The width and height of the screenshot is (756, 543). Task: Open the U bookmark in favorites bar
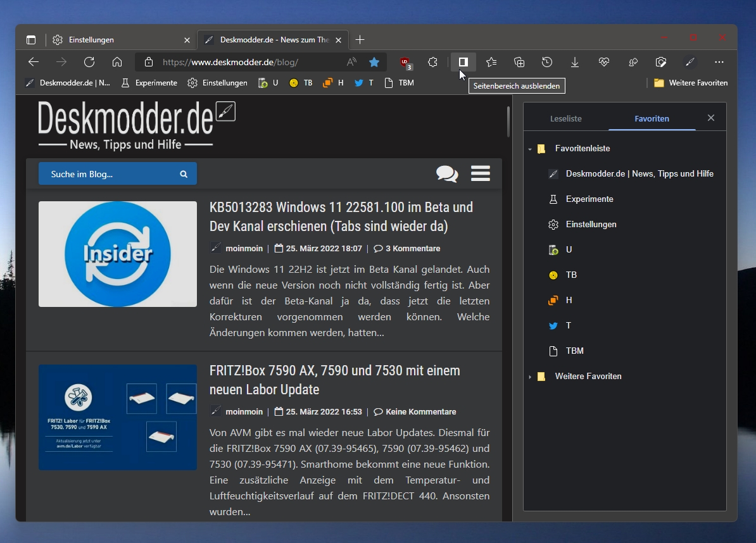268,83
